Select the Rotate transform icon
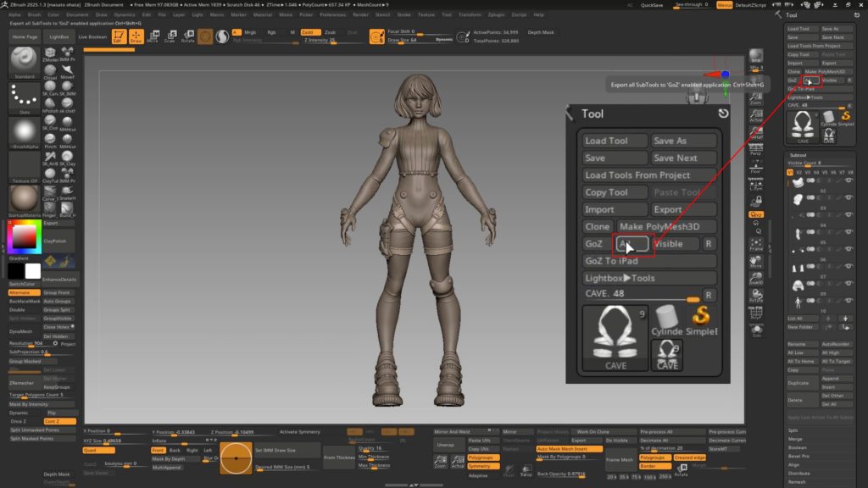This screenshot has width=868, height=488. pos(187,36)
